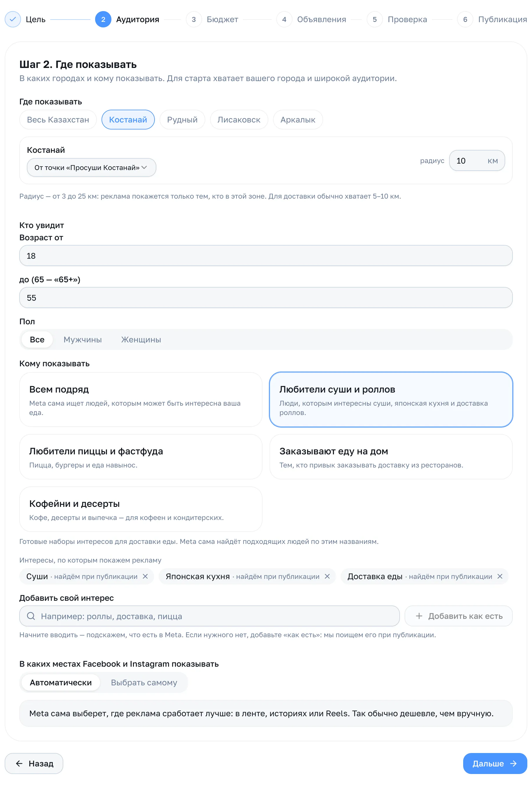Click the step 5 Проверка number icon

point(375,19)
